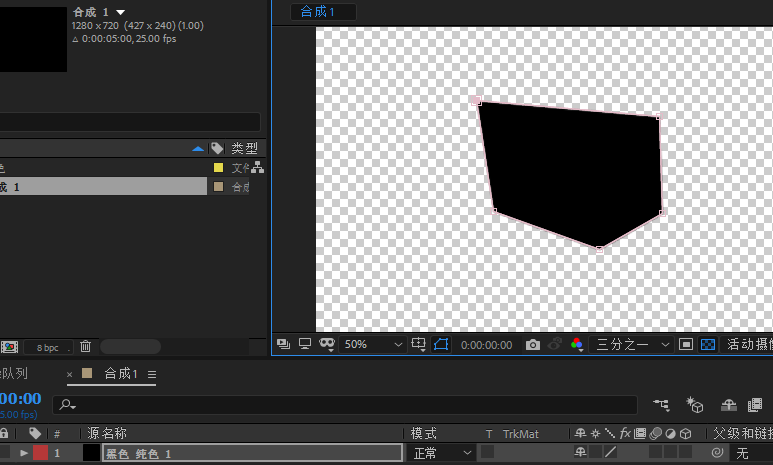Click the motion blur column header icon
This screenshot has width=773, height=465.
pos(656,433)
